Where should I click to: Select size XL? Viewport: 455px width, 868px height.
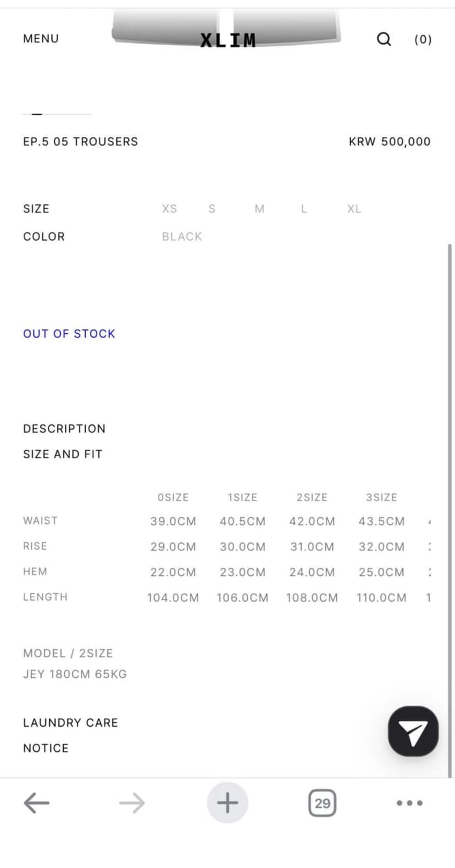(x=354, y=209)
